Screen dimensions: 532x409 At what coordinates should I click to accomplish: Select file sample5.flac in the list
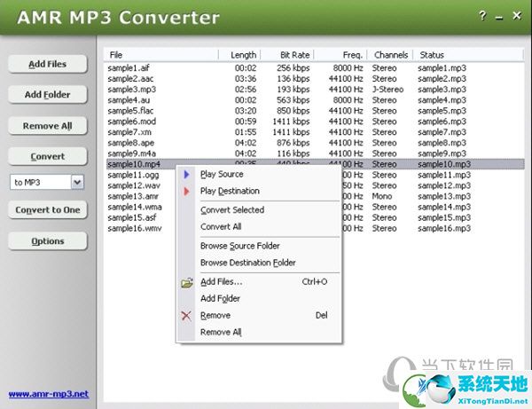click(x=130, y=111)
